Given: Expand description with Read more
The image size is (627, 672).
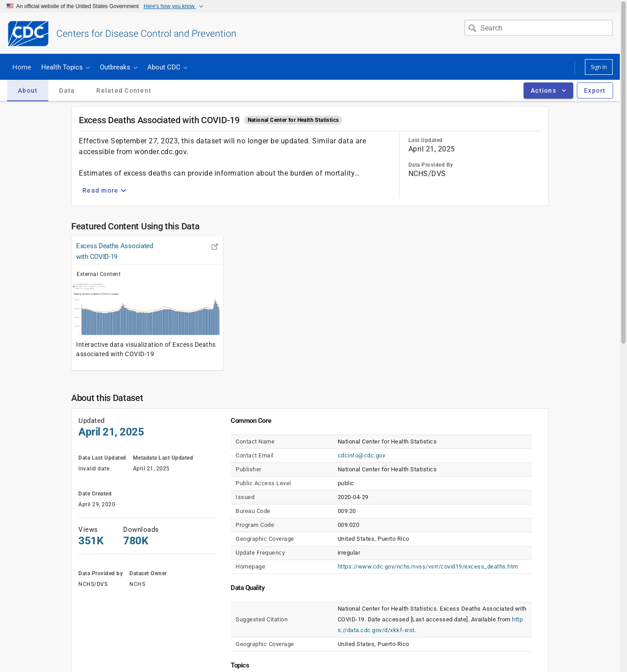Looking at the screenshot, I should coord(104,190).
